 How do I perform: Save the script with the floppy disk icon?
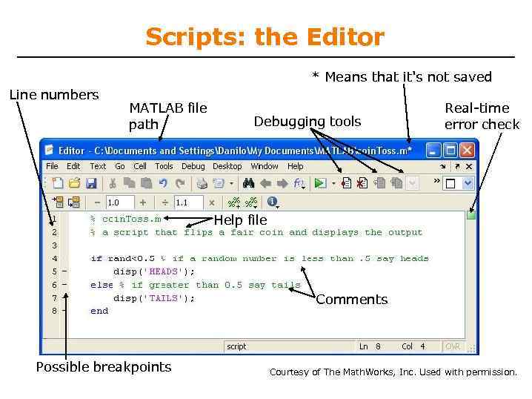pos(91,183)
